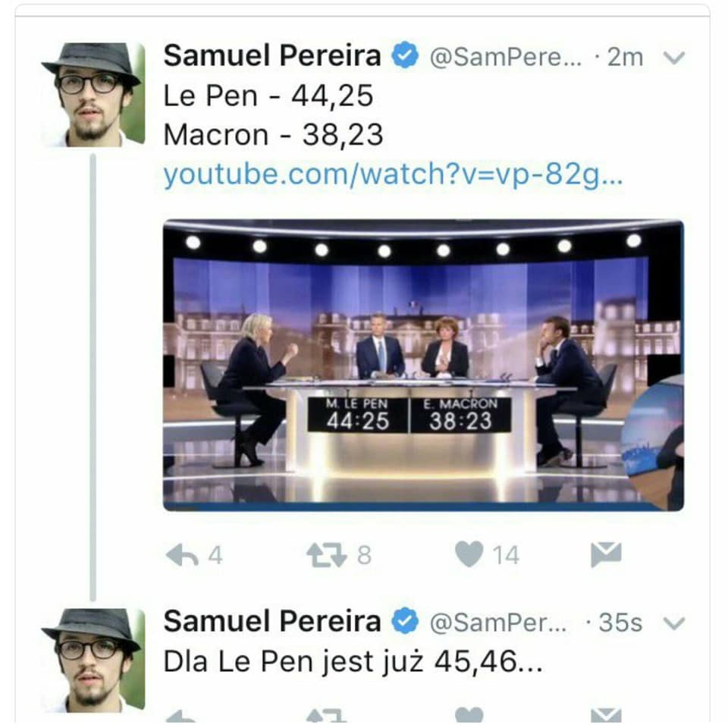
Task: View the debate studio image preview
Action: pyautogui.click(x=423, y=365)
